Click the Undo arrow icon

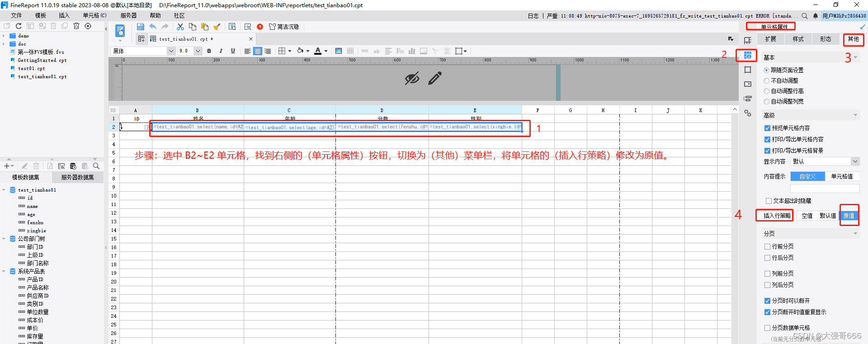tap(153, 27)
